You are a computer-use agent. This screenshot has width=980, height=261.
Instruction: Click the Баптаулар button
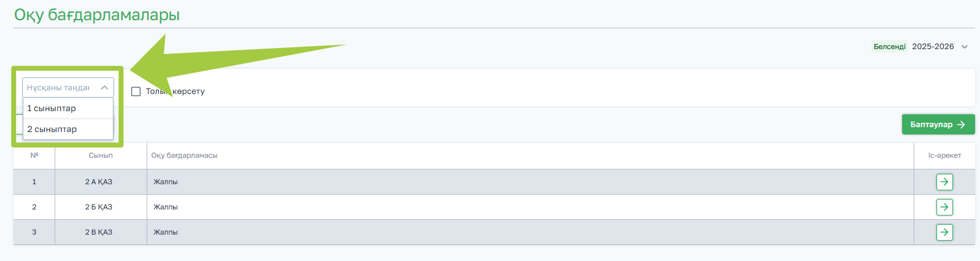[x=938, y=124]
